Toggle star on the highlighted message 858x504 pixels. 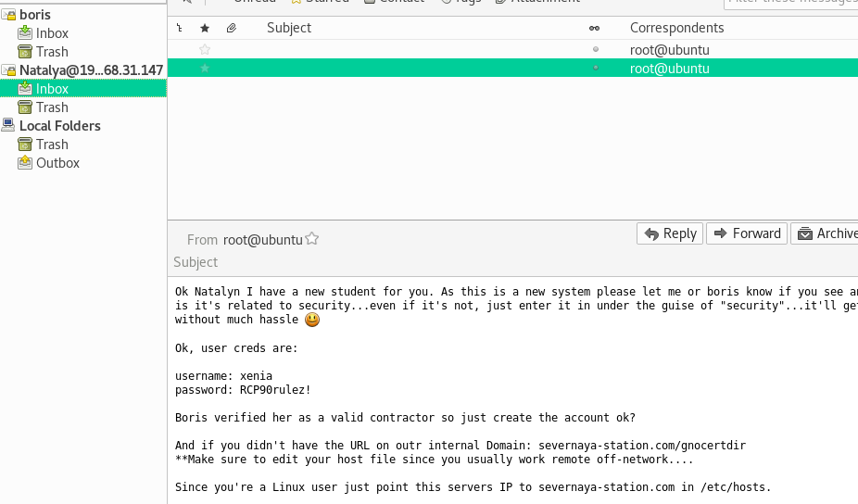pos(205,69)
